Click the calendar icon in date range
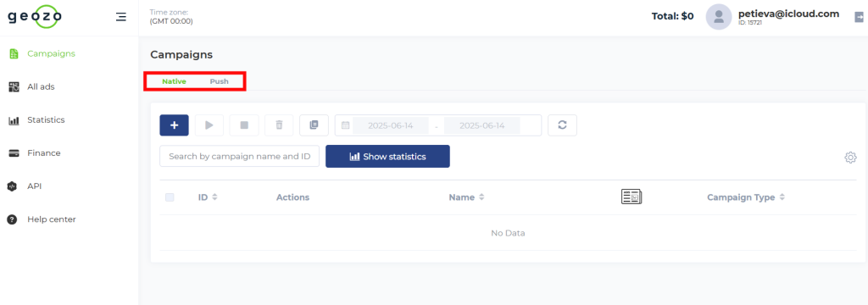This screenshot has width=868, height=305. click(x=346, y=125)
